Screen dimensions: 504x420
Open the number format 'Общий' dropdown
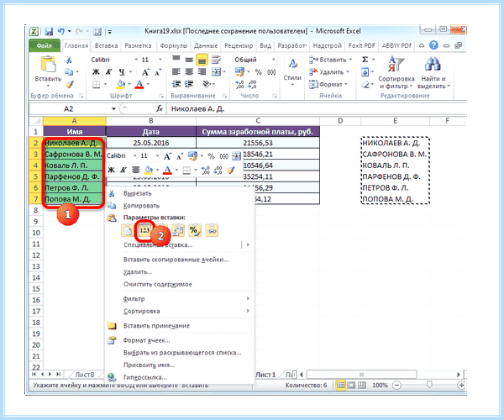click(x=274, y=60)
